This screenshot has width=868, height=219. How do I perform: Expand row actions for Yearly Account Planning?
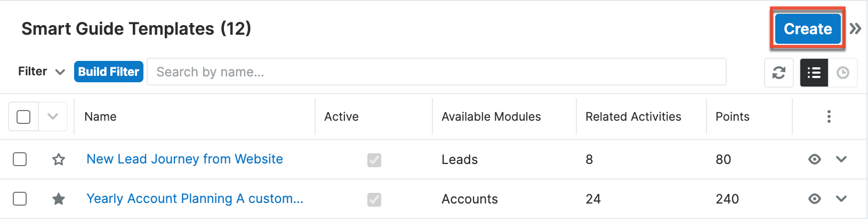pos(841,199)
